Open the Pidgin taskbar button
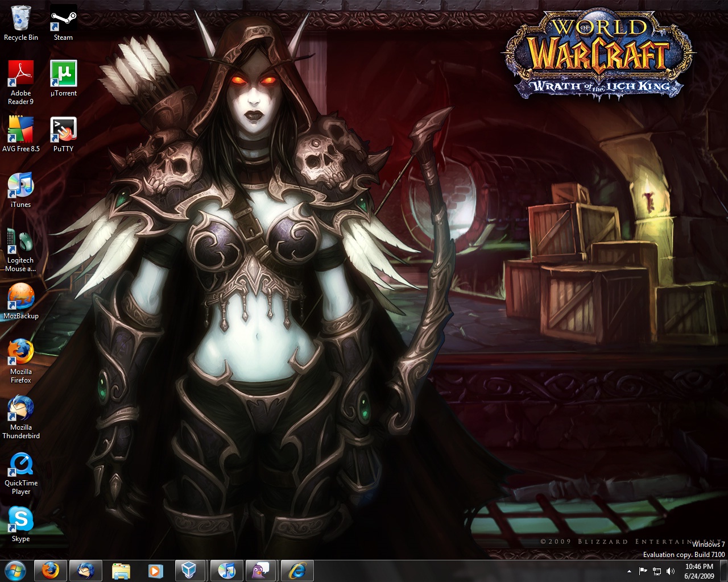 (x=262, y=571)
